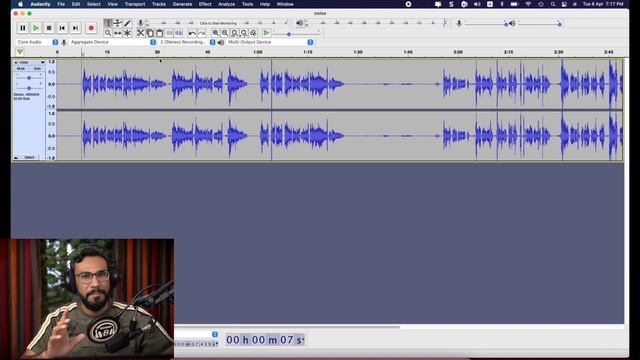
Task: Start playback with the green Play button
Action: 36,28
